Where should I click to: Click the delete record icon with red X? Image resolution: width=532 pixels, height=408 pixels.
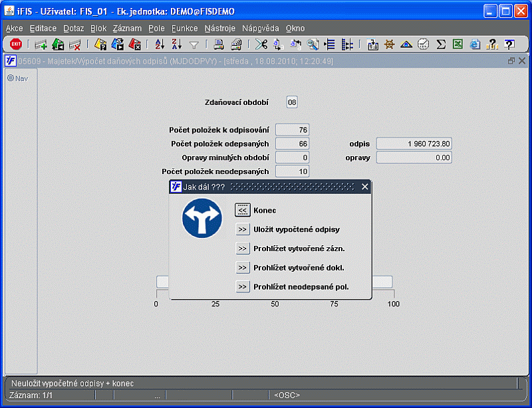pyautogui.click(x=75, y=45)
